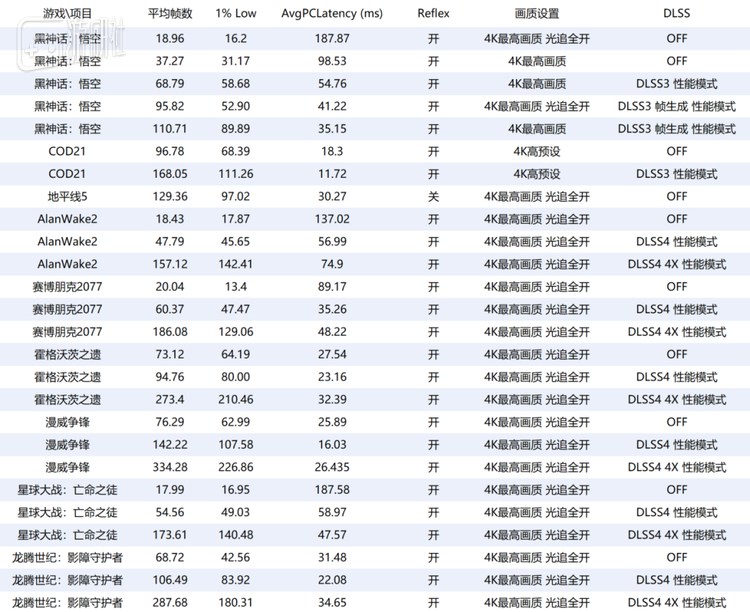Screen dimensions: 750x612
Task: Click the 1% Low column header
Action: click(x=236, y=15)
